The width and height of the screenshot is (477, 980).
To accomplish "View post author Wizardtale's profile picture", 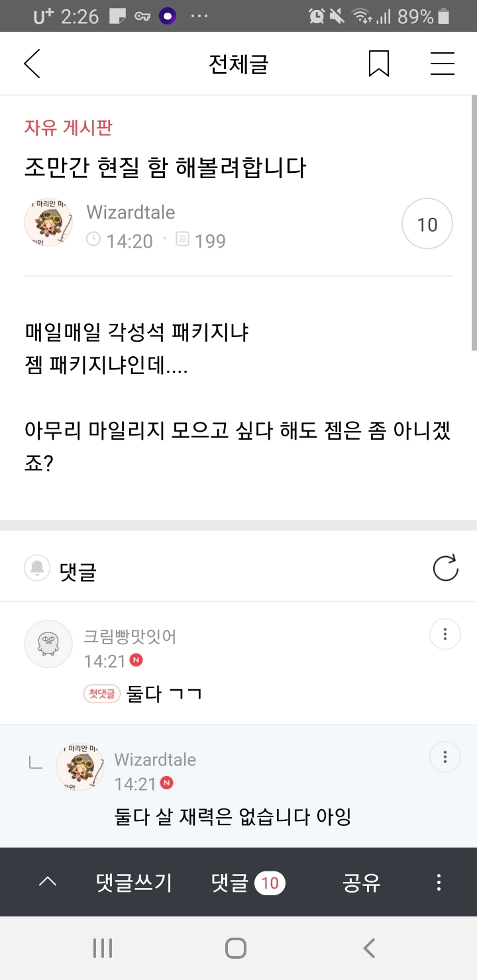I will pos(48,222).
